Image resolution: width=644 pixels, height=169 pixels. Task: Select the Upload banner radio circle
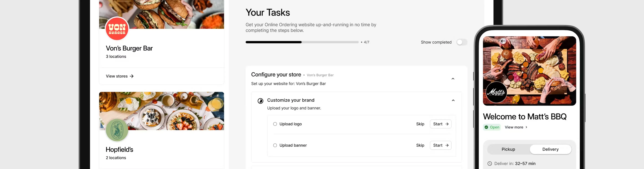click(x=275, y=145)
